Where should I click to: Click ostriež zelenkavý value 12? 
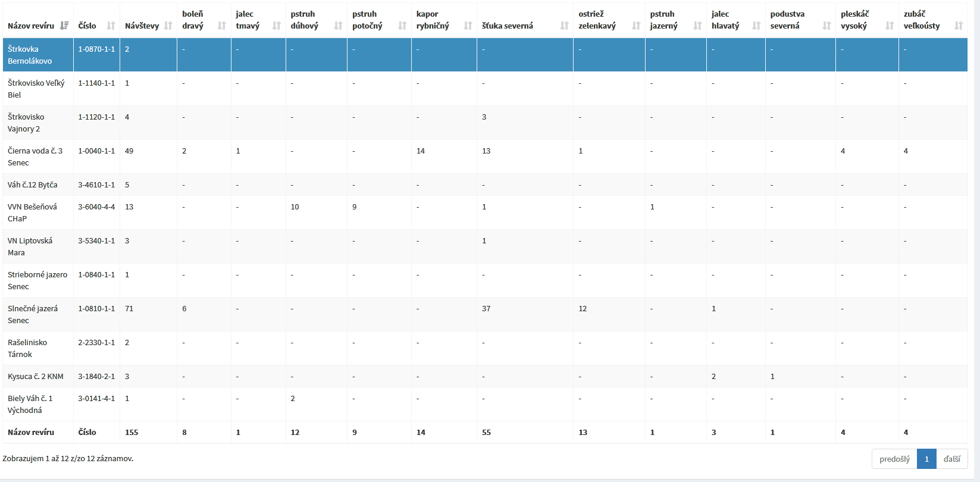click(x=583, y=308)
